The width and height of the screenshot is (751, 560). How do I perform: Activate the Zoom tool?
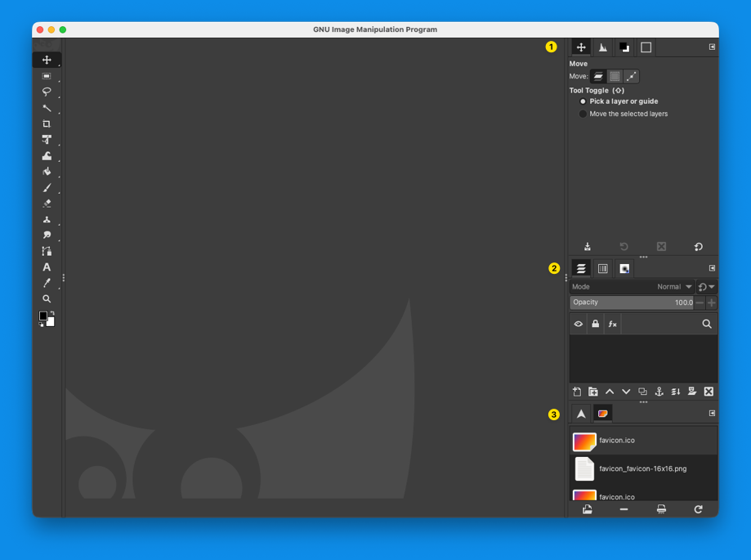tap(47, 298)
